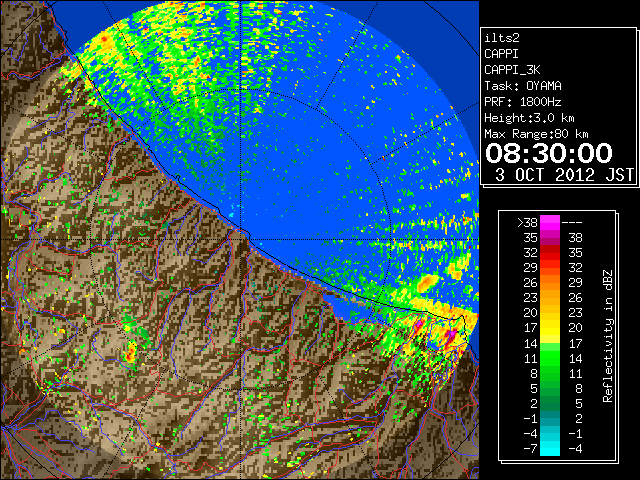The width and height of the screenshot is (640, 480).
Task: Pick the cyan -7 dBZ legend swatch
Action: click(x=550, y=449)
